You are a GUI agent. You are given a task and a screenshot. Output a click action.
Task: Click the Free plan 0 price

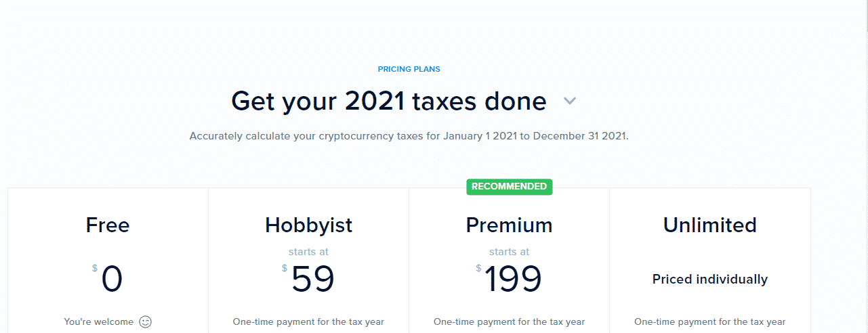[112, 279]
